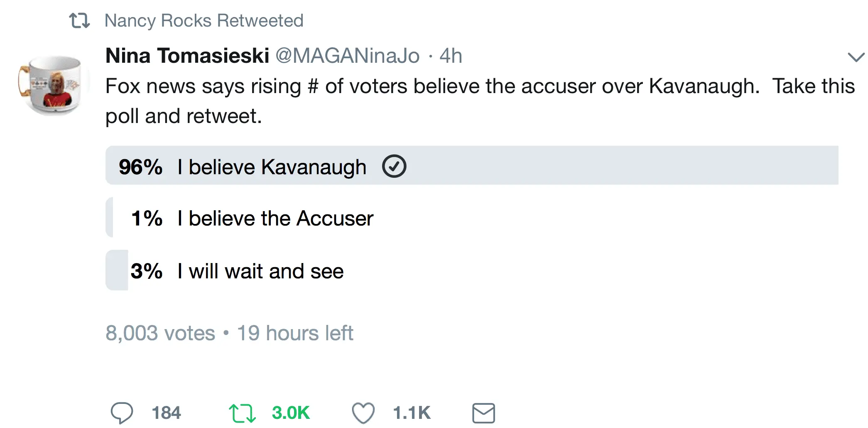Like the tweet with heart icon
This screenshot has height=428, width=868.
click(x=363, y=413)
